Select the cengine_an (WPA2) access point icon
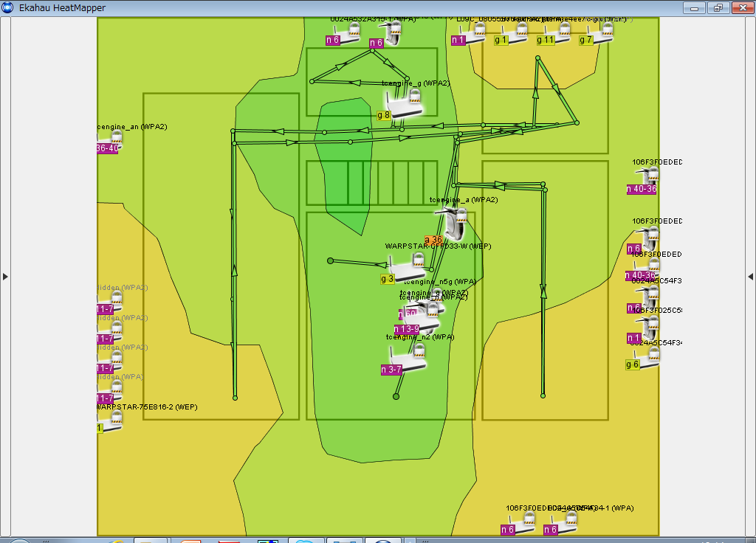 click(112, 140)
